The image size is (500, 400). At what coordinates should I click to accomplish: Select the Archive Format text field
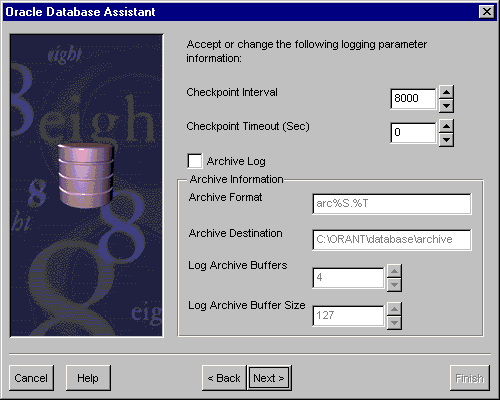tap(392, 203)
